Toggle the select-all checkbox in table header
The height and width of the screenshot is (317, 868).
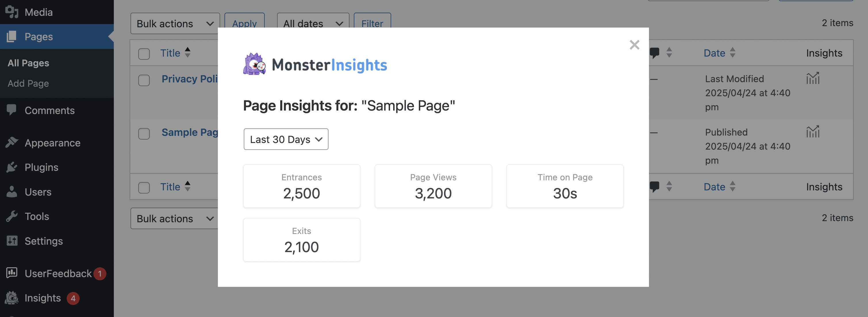click(x=144, y=54)
